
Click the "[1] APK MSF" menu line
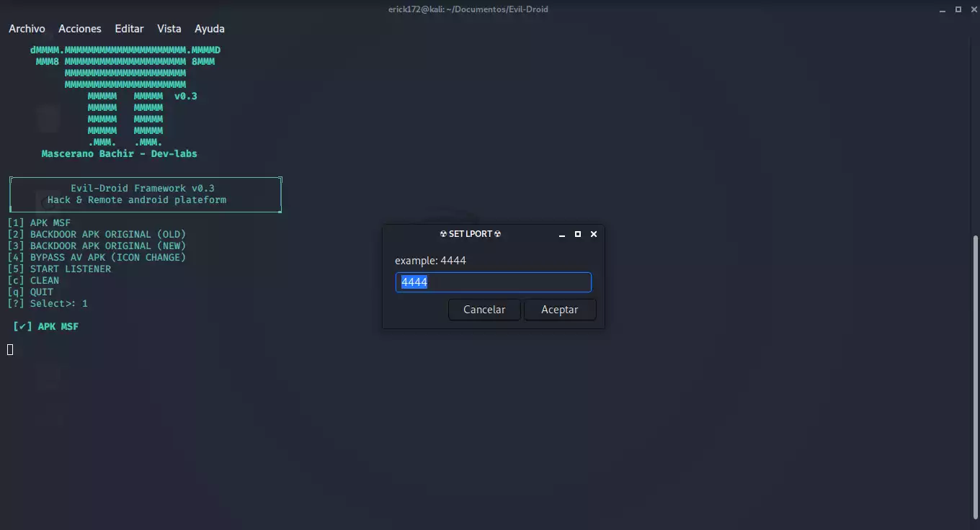(x=39, y=223)
